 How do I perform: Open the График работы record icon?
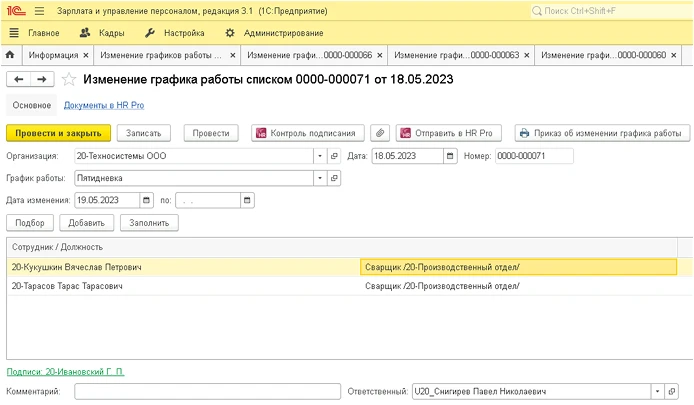pos(335,178)
